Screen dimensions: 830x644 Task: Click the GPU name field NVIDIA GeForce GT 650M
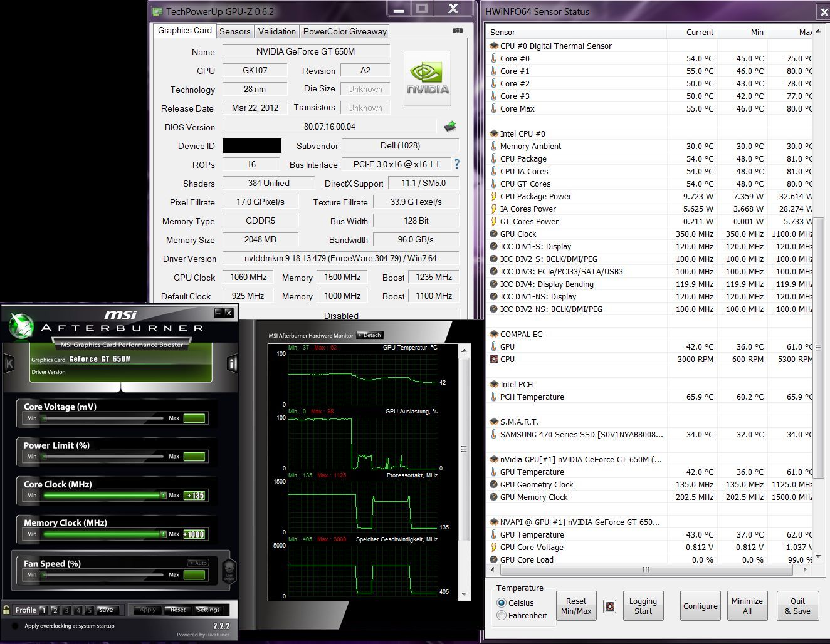306,51
